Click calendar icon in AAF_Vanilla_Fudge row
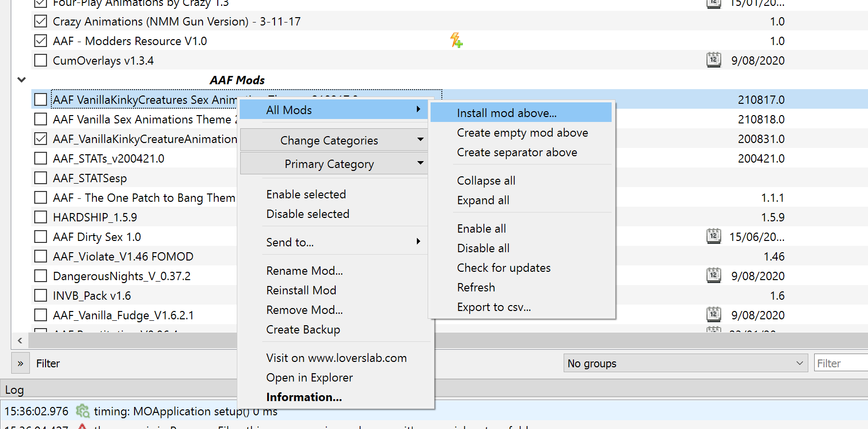Image resolution: width=868 pixels, height=429 pixels. click(x=713, y=315)
